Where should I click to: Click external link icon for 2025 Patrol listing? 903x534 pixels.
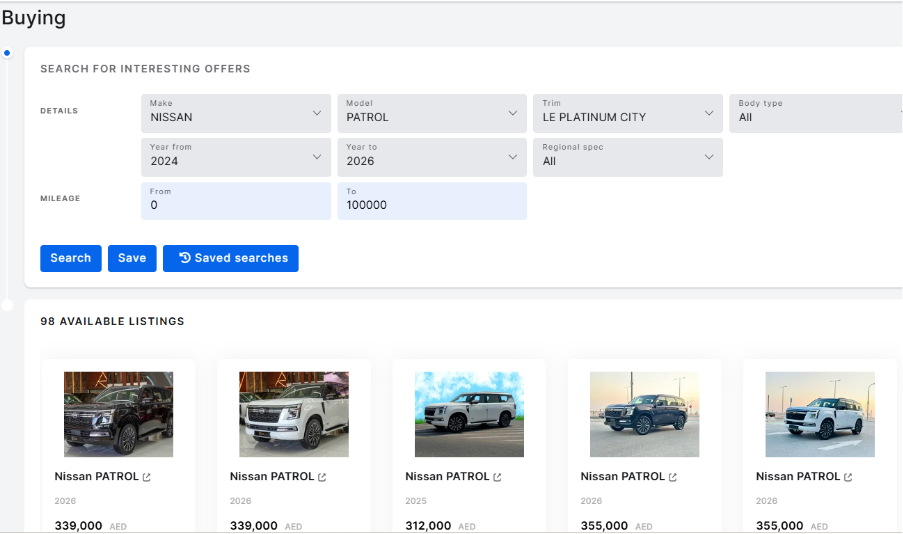click(x=497, y=477)
